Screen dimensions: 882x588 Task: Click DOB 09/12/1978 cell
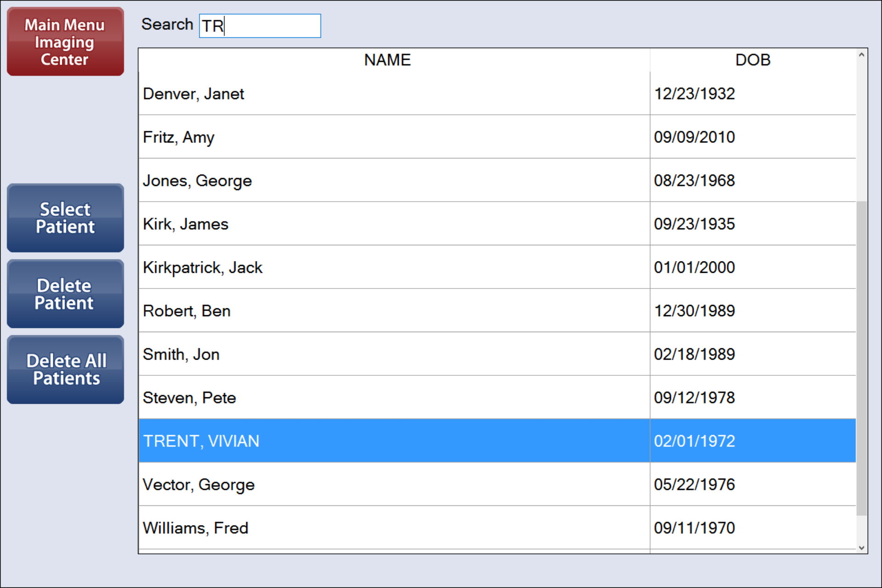[753, 397]
